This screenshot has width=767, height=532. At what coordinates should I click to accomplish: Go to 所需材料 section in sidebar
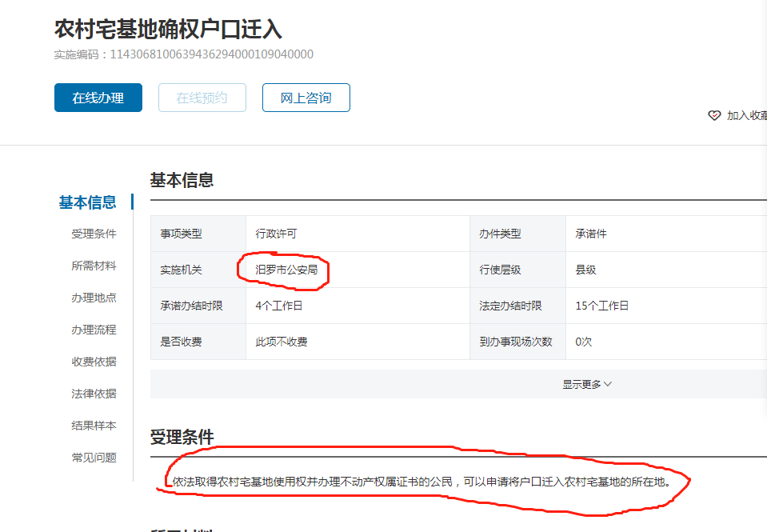point(94,266)
